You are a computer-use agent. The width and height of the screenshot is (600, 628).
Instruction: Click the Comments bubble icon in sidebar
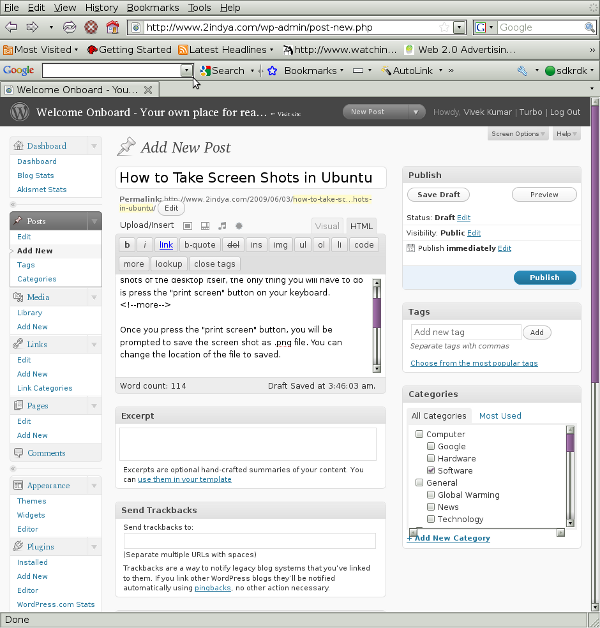pyautogui.click(x=18, y=453)
